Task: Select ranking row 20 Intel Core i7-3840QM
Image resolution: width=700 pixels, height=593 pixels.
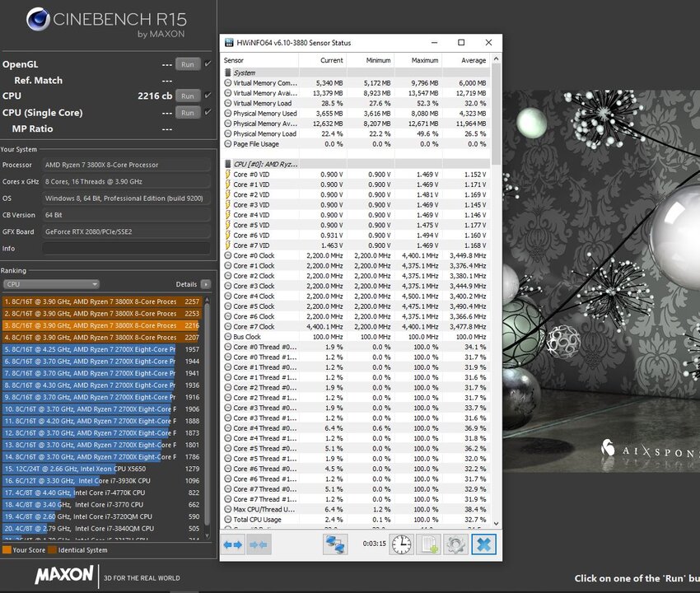Action: coord(102,528)
